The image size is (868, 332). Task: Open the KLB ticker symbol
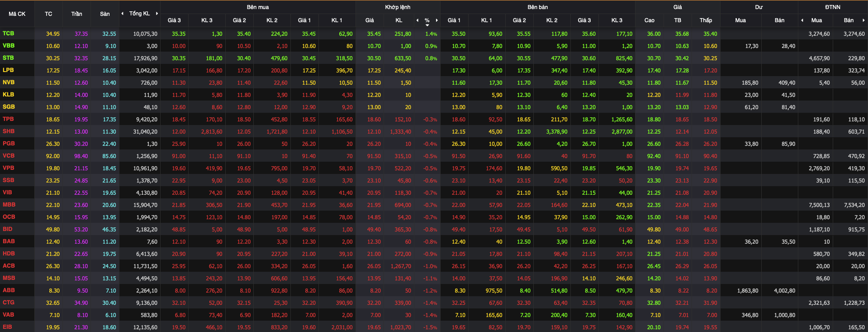8,95
